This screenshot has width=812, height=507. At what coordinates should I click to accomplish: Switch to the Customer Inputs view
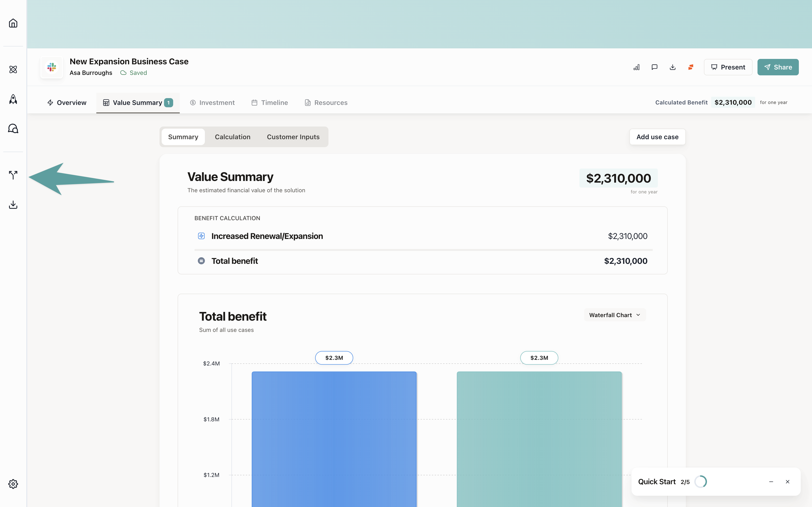293,137
